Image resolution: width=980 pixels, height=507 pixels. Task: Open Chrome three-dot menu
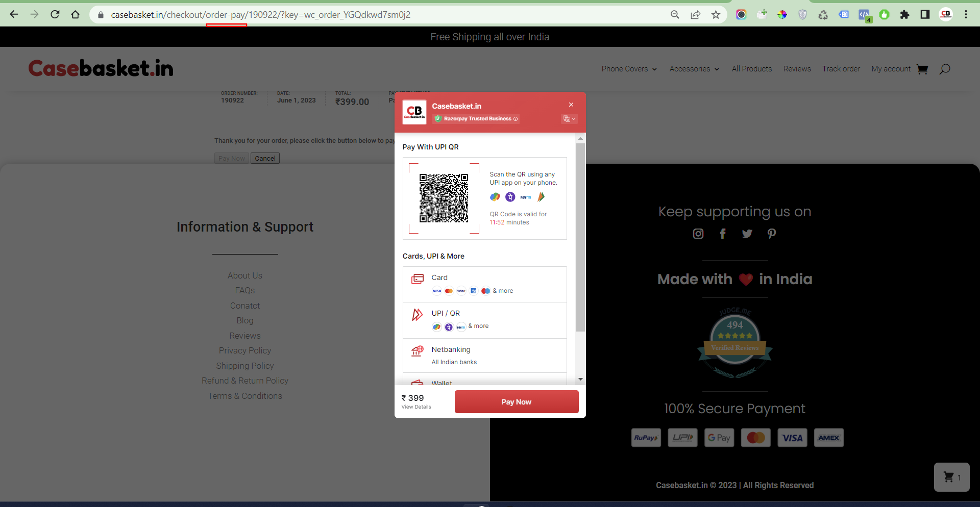point(966,15)
